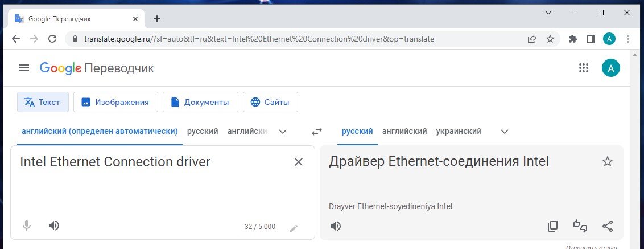Screen dimensions: 644x249
Task: Expand the source language list
Action: [282, 132]
